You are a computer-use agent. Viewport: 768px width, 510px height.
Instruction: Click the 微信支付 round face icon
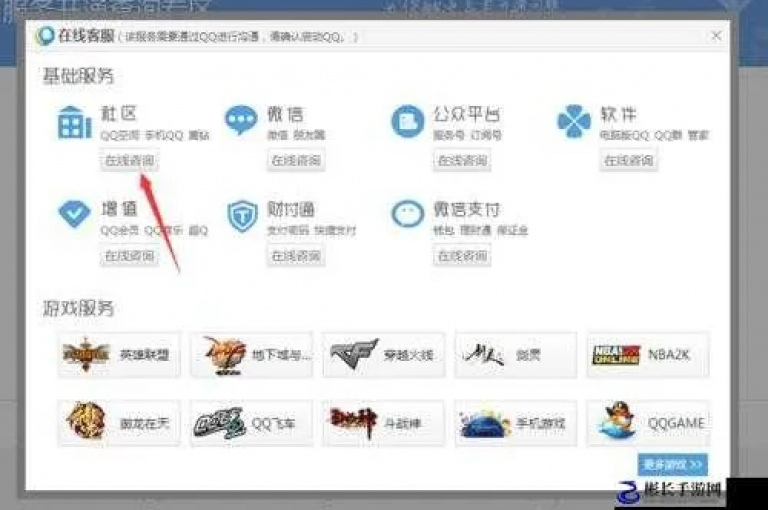[408, 214]
